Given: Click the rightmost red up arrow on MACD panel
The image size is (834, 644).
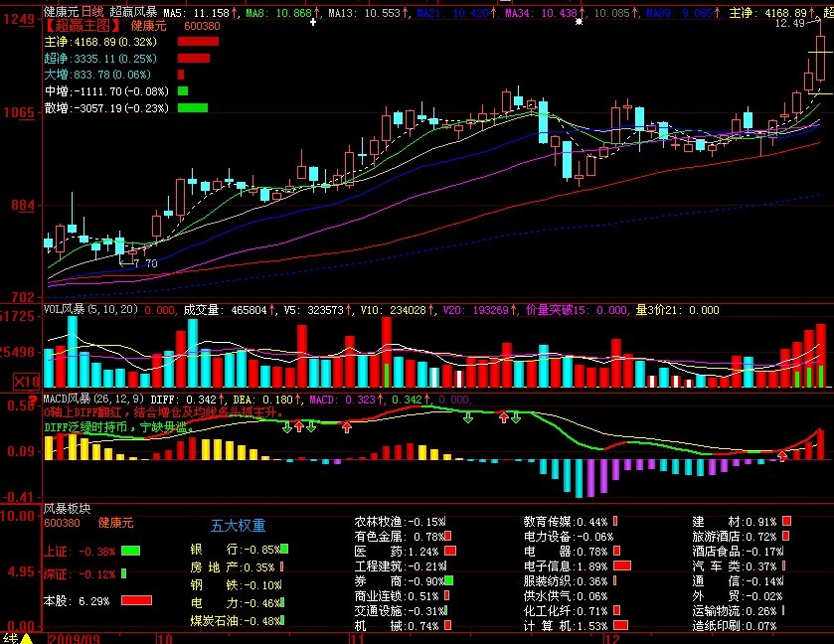Looking at the screenshot, I should pos(782,455).
